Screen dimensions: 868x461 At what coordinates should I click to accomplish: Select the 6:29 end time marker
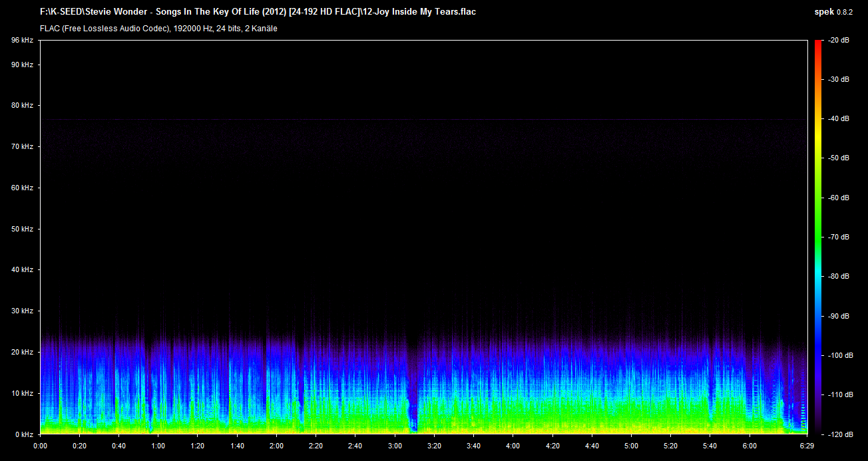807,446
